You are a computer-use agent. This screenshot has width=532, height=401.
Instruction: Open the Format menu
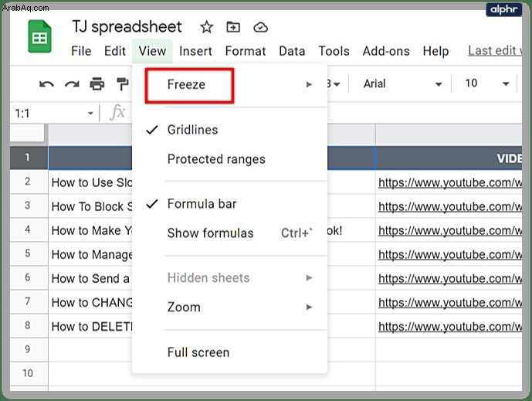[x=246, y=51]
